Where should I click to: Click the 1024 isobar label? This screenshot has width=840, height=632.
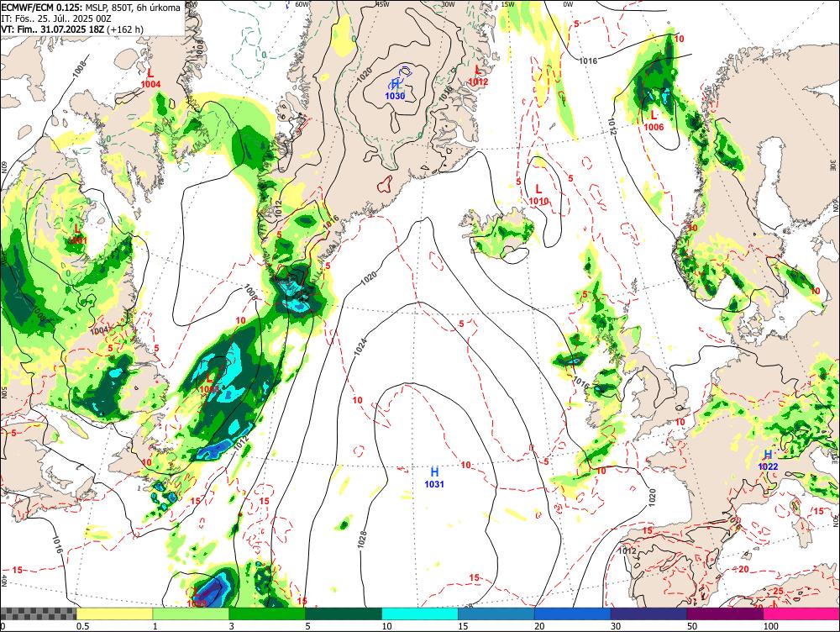tap(360, 348)
